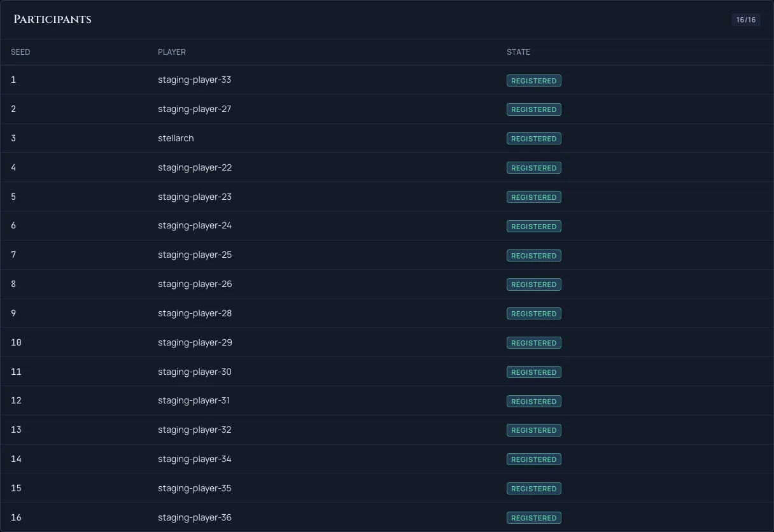The image size is (774, 532).
Task: Click REGISTERED badge for staging-player-23
Action: tap(534, 197)
